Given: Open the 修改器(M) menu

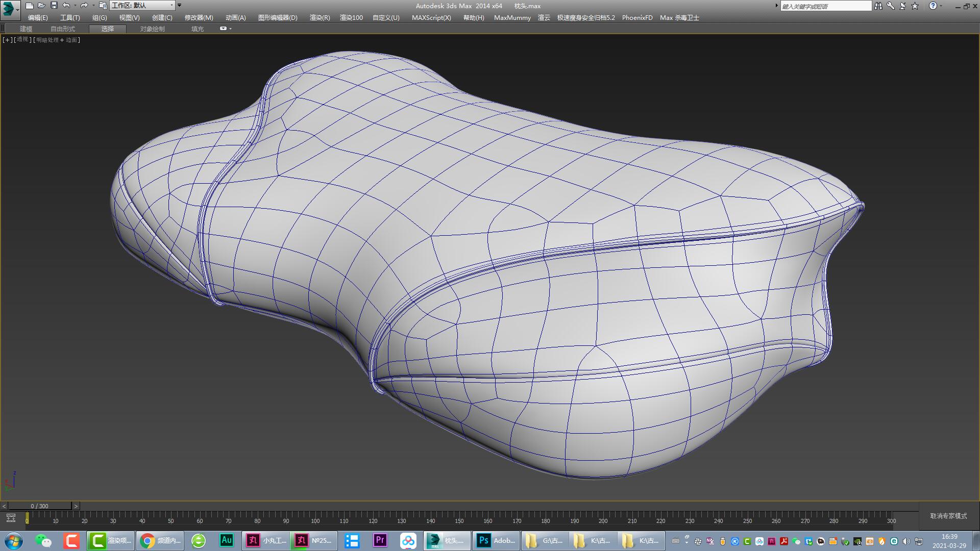Looking at the screenshot, I should pos(198,17).
